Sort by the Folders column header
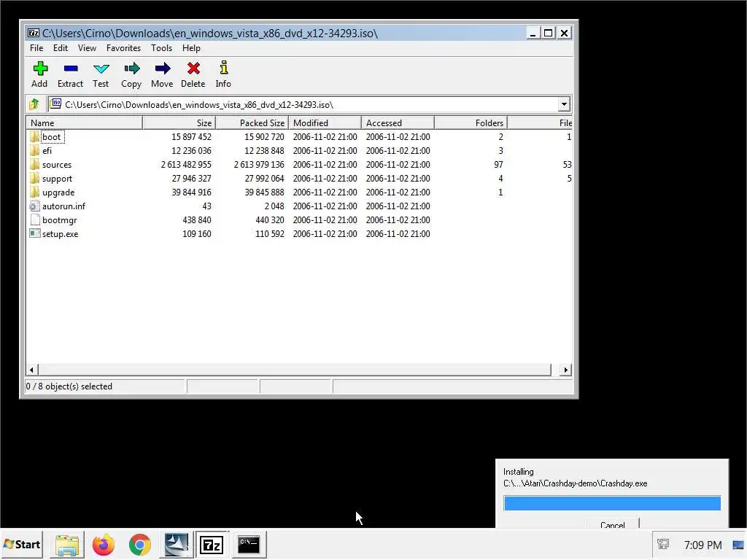This screenshot has height=560, width=747. click(471, 122)
